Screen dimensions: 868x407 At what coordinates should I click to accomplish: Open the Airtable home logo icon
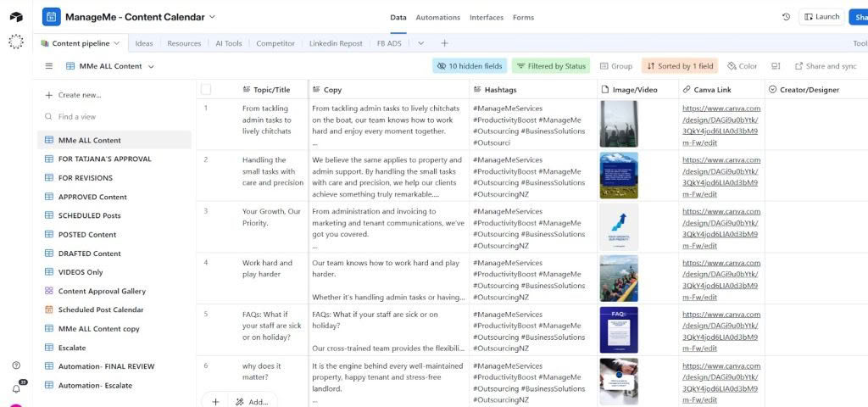tap(16, 17)
